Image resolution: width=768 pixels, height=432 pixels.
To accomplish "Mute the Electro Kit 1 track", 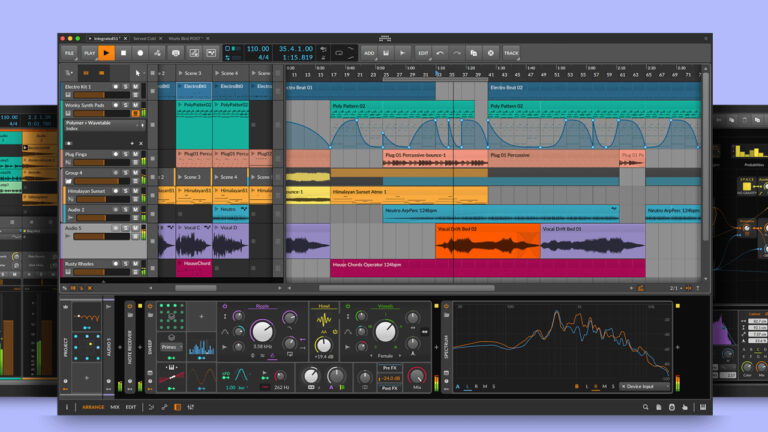I will click(x=136, y=87).
